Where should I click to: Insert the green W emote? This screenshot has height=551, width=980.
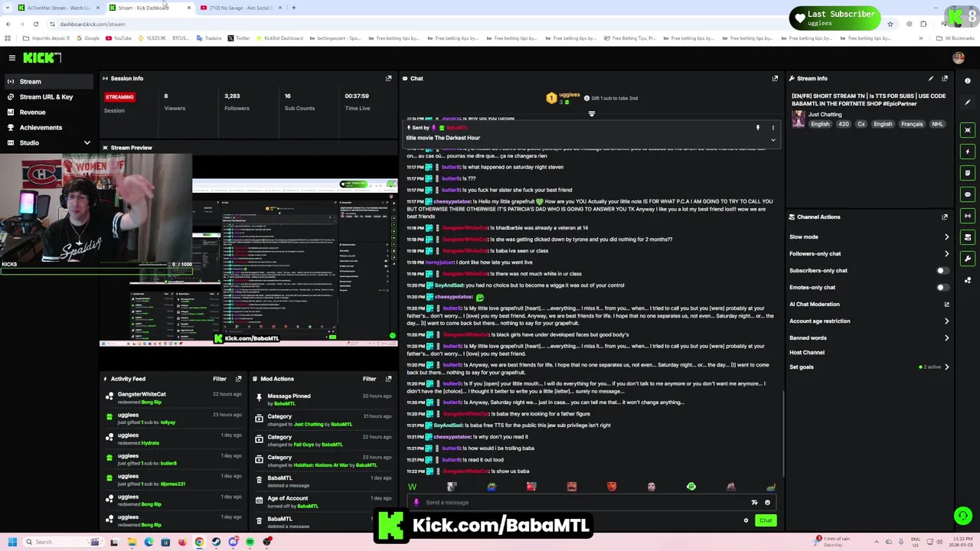click(412, 487)
